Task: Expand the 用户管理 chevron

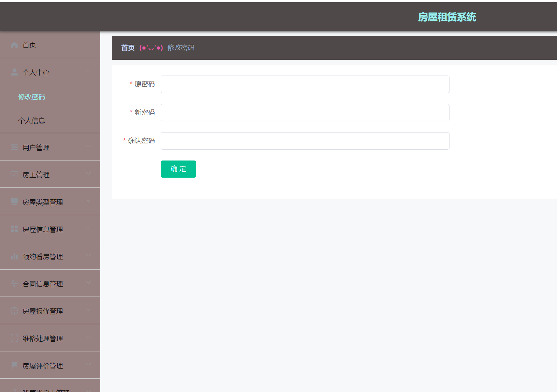Action: pyautogui.click(x=88, y=146)
